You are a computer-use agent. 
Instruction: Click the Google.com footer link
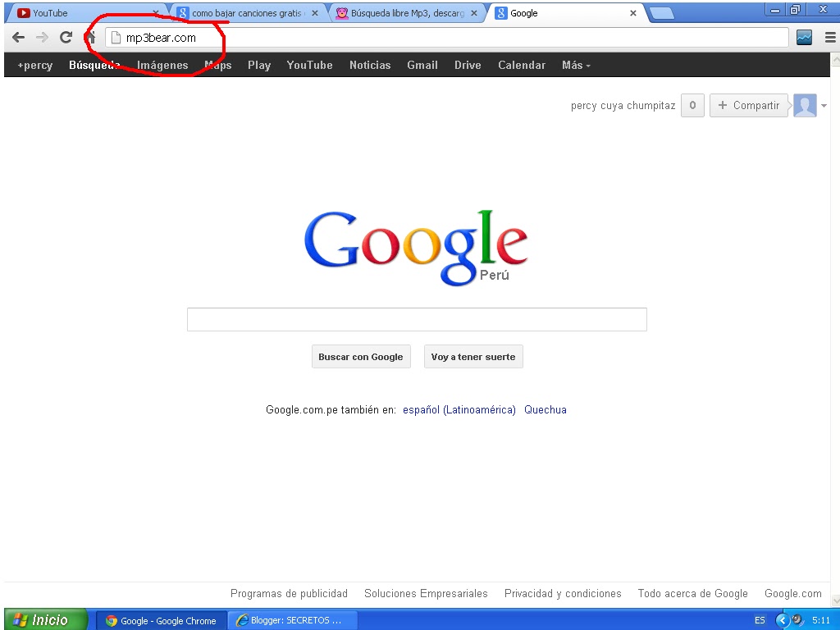(793, 594)
